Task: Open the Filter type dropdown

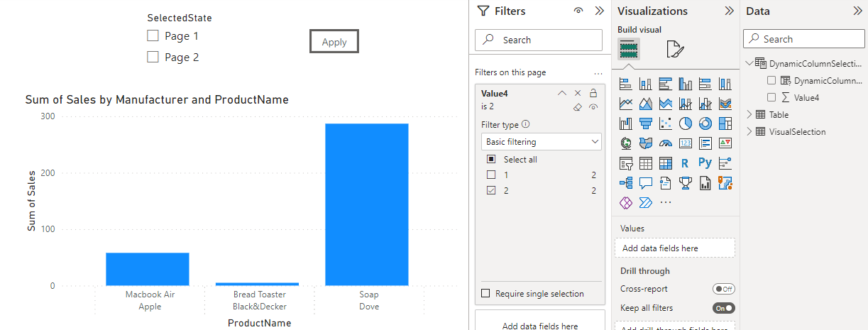Action: tap(541, 142)
